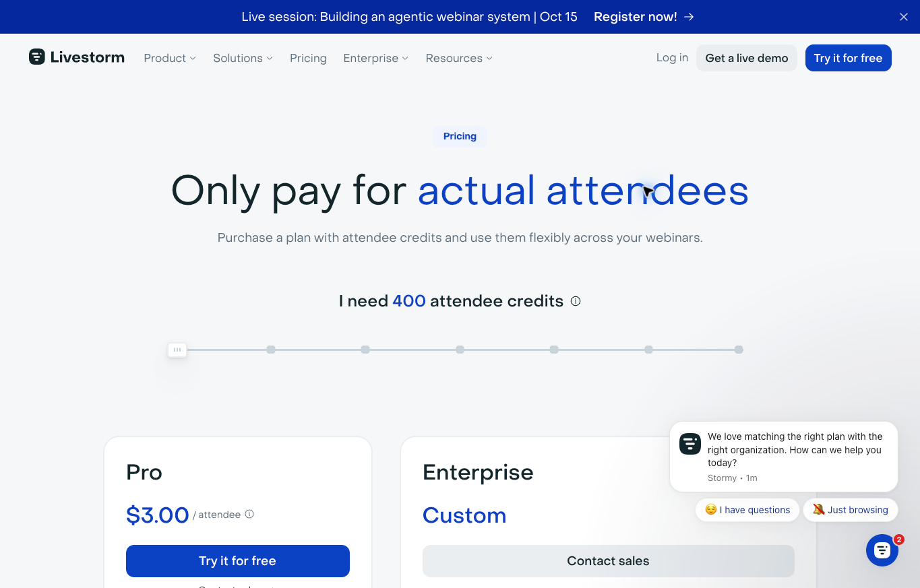Click the info icon next to $3.00 / attendee
Viewport: 920px width, 588px height.
click(249, 514)
